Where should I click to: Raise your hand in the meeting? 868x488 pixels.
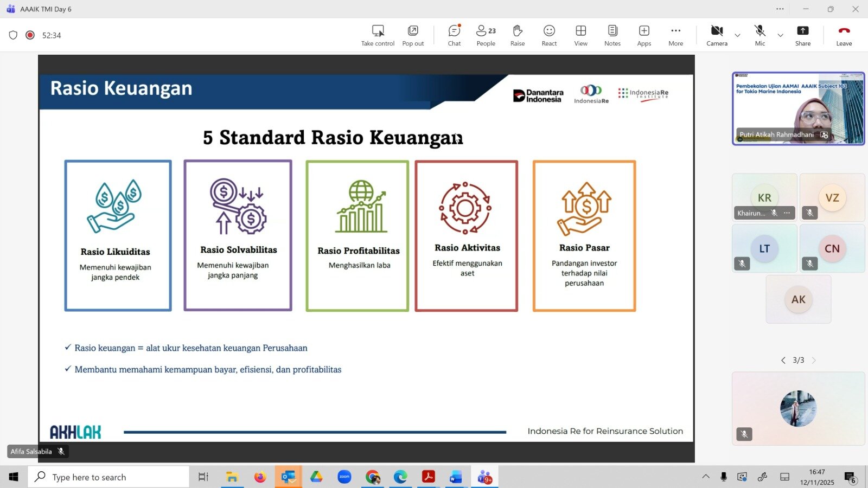517,35
